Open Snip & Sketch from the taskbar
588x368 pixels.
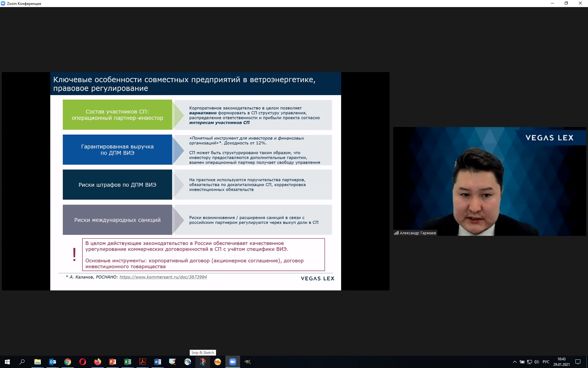pos(203,362)
